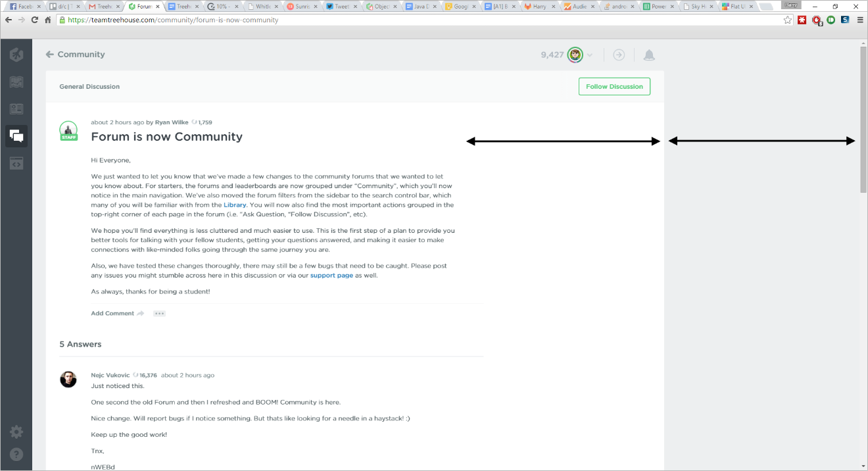Screen dimensions: 868x471
Task: Select the Community chat bubbles sidebar icon
Action: pos(16,136)
